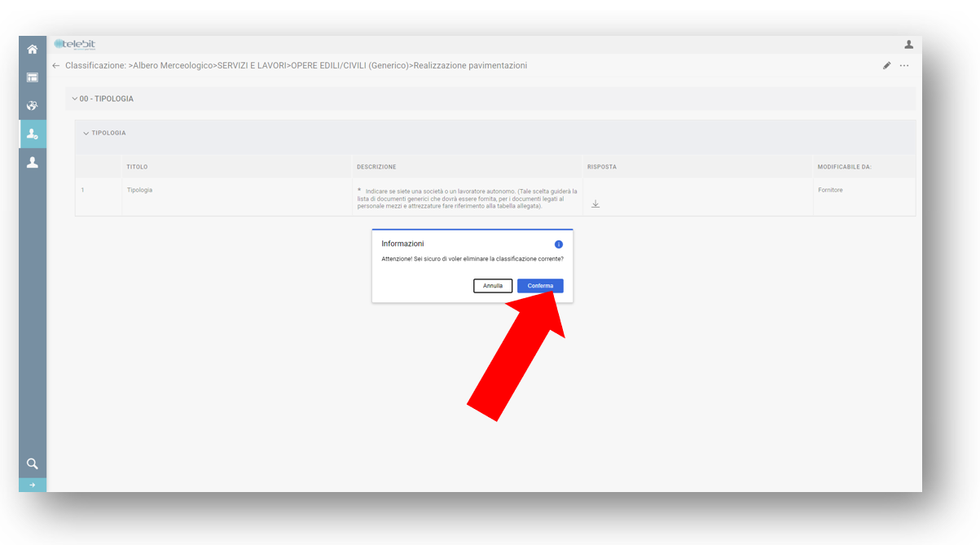Open the three-dot more options menu
Viewport: 980px width, 545px height.
(904, 66)
